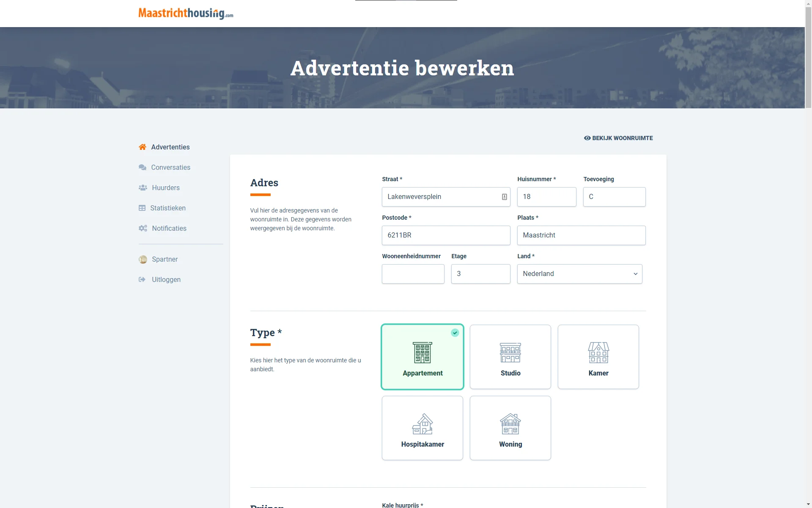Click the chat bubbles icon beside Conversaties

[x=143, y=167]
